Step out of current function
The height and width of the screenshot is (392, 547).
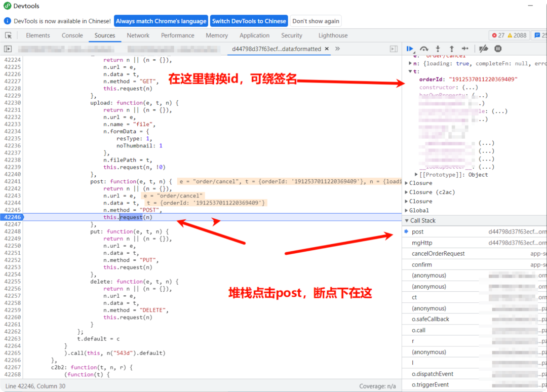451,49
